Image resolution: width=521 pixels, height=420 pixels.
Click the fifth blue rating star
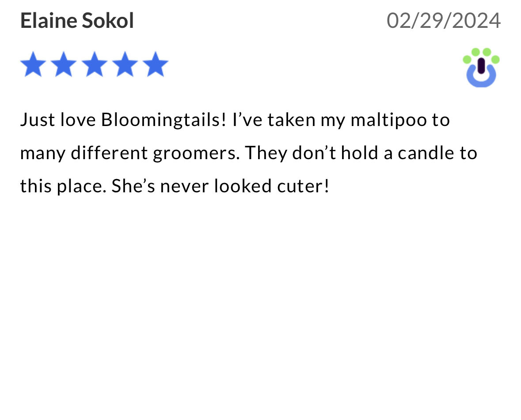coord(156,64)
